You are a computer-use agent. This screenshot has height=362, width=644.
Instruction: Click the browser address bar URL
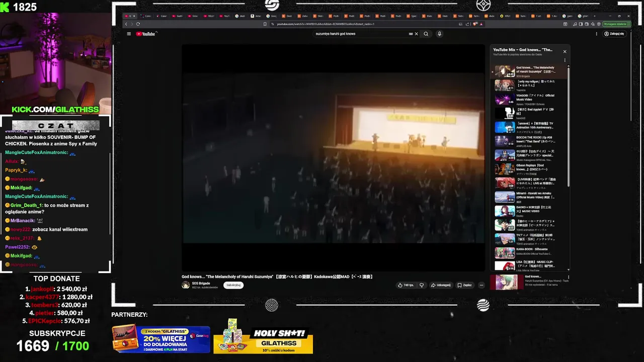point(326,24)
